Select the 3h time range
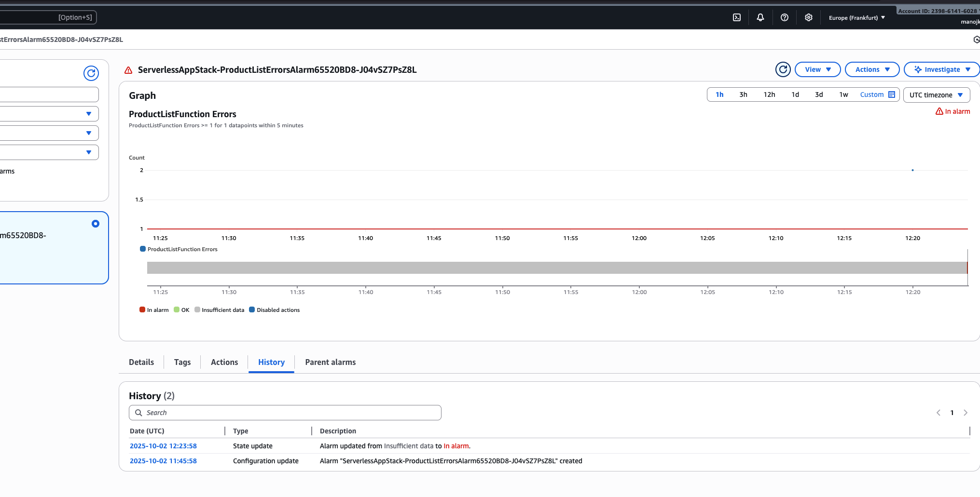Image resolution: width=980 pixels, height=497 pixels. (x=743, y=94)
